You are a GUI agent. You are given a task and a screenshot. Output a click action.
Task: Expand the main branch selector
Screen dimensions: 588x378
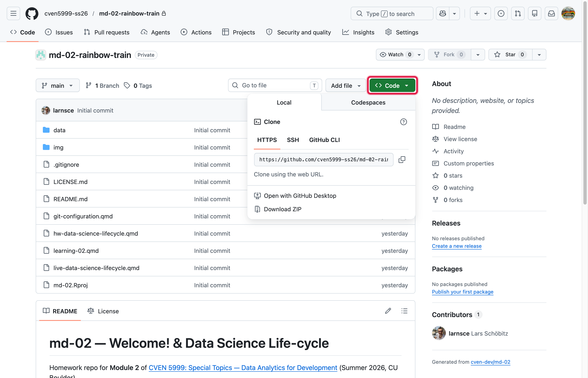pyautogui.click(x=58, y=85)
